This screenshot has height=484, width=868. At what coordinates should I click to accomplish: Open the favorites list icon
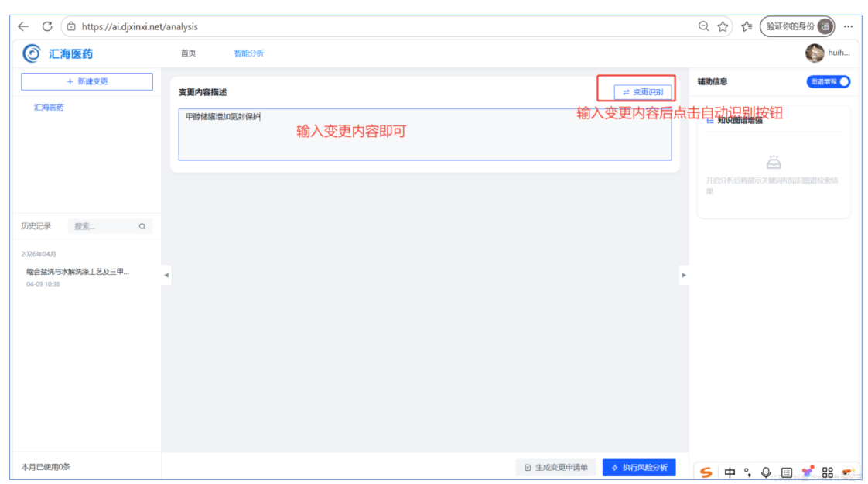point(747,26)
